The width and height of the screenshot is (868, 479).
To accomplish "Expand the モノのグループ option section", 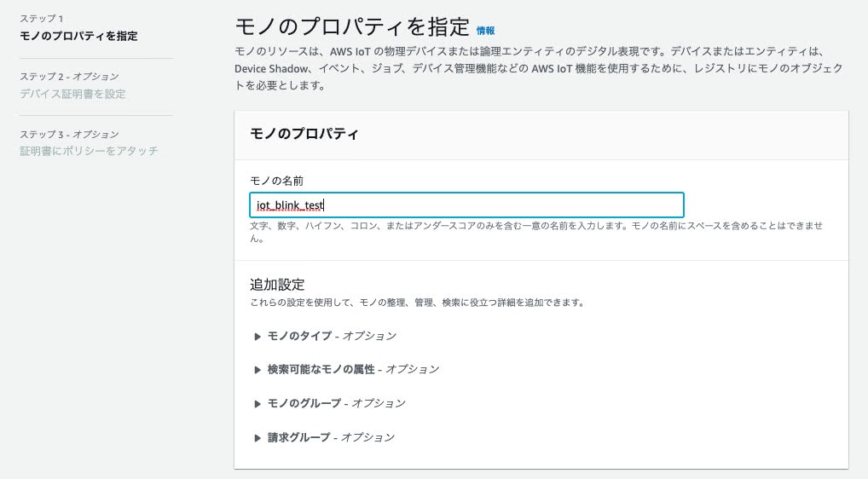I will 330,403.
